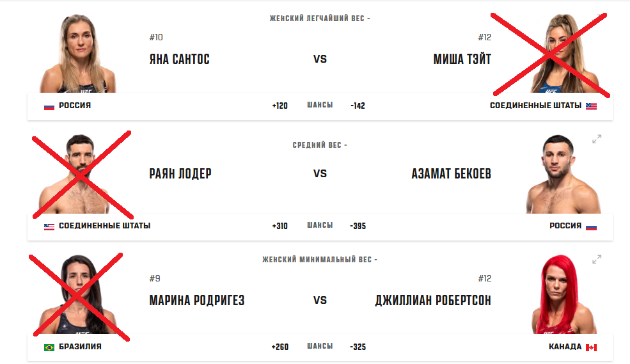Click the -395 odds for Азамат Бекоев
The image size is (630, 364).
click(358, 226)
